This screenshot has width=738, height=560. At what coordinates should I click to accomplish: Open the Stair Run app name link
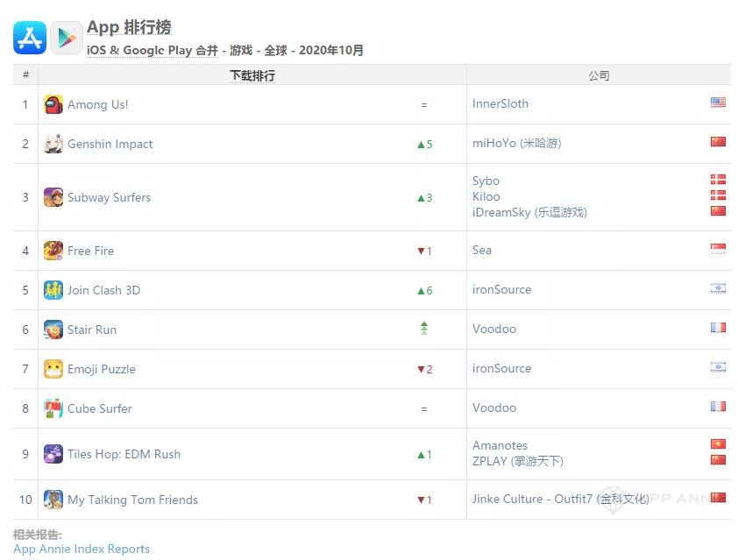[92, 330]
